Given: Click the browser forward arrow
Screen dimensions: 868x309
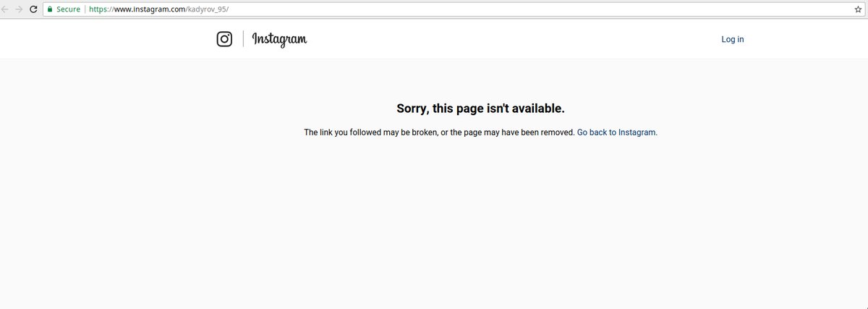Looking at the screenshot, I should pyautogui.click(x=19, y=9).
